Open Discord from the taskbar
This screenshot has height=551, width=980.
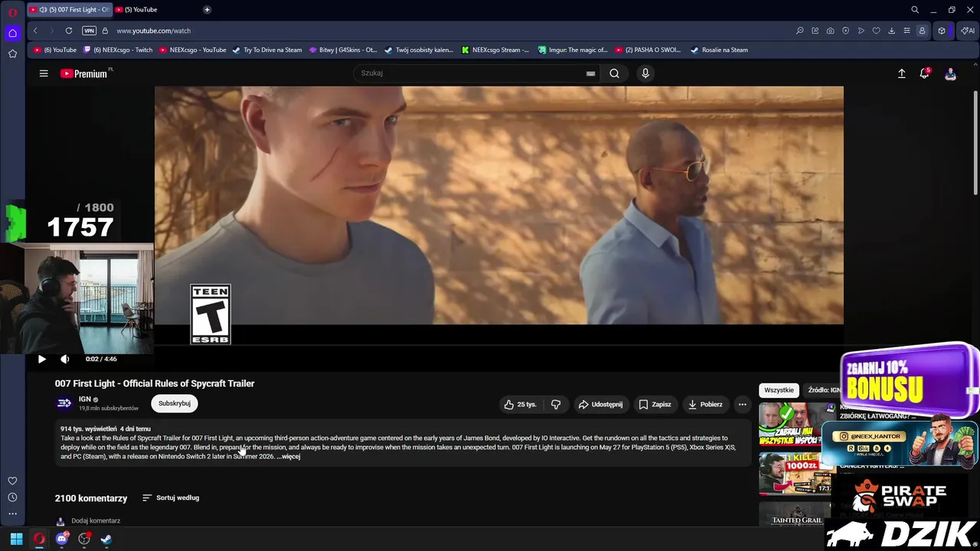62,539
